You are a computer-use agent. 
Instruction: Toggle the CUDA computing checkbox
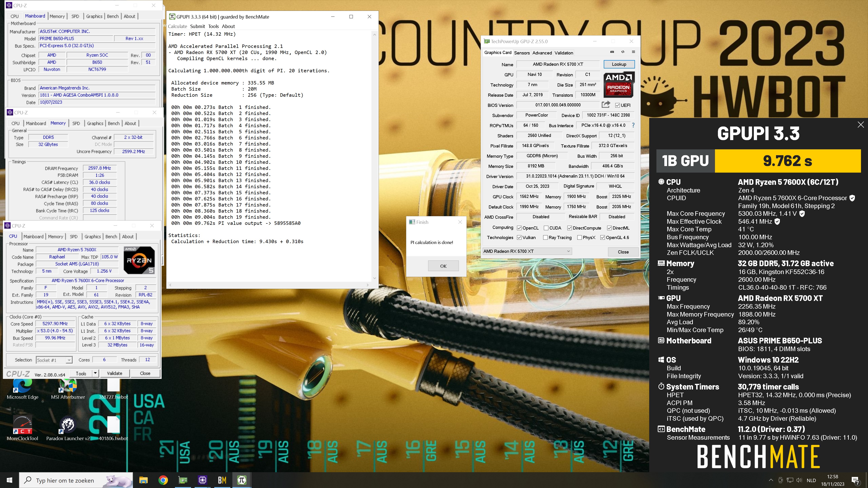[x=546, y=228]
